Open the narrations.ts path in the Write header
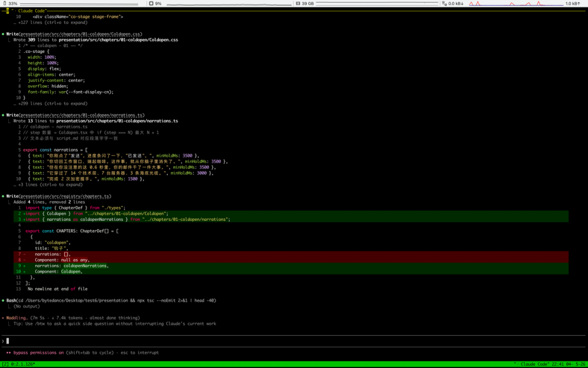Viewport: 588px width, 368px height. click(81, 115)
